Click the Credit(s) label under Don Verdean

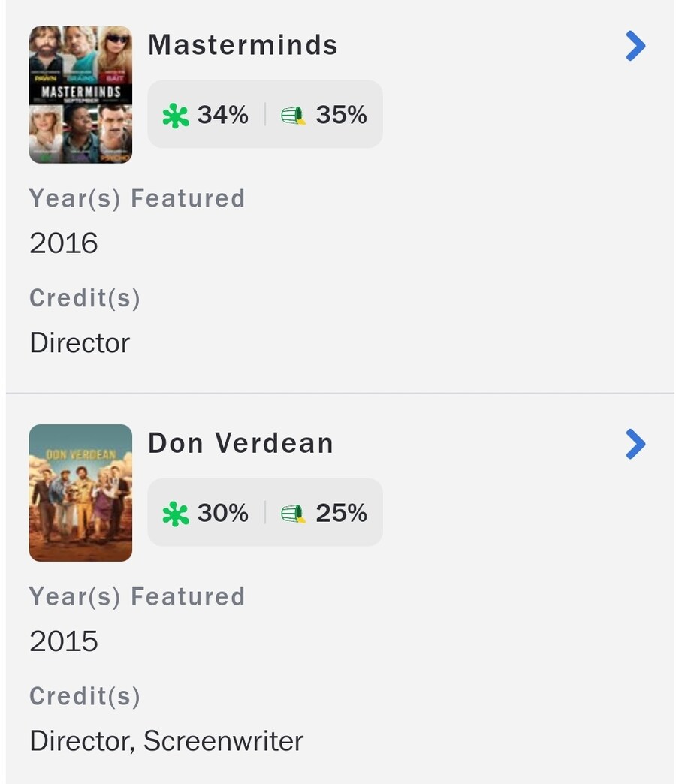click(x=85, y=696)
